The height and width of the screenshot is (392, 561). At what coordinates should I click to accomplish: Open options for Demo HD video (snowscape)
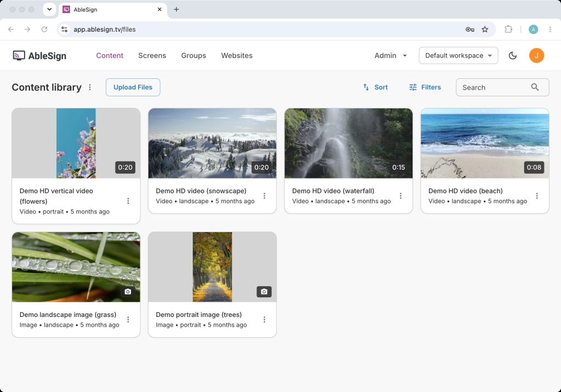click(x=265, y=195)
